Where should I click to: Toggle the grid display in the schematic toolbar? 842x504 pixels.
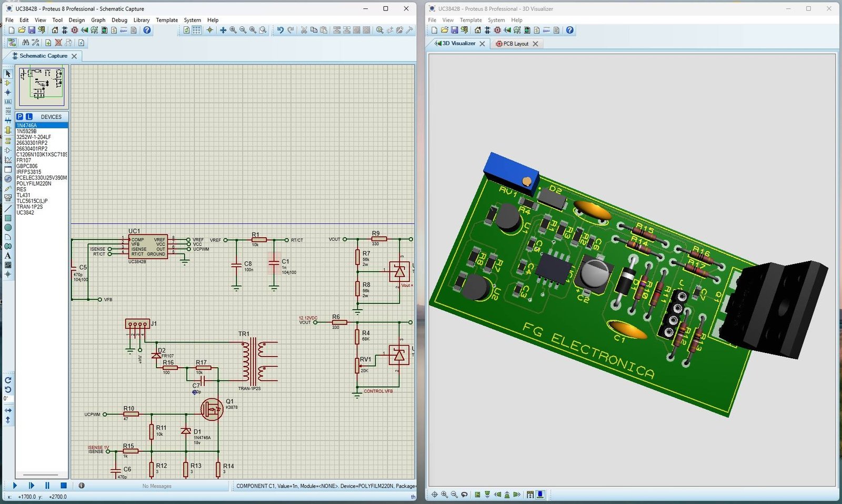(196, 31)
